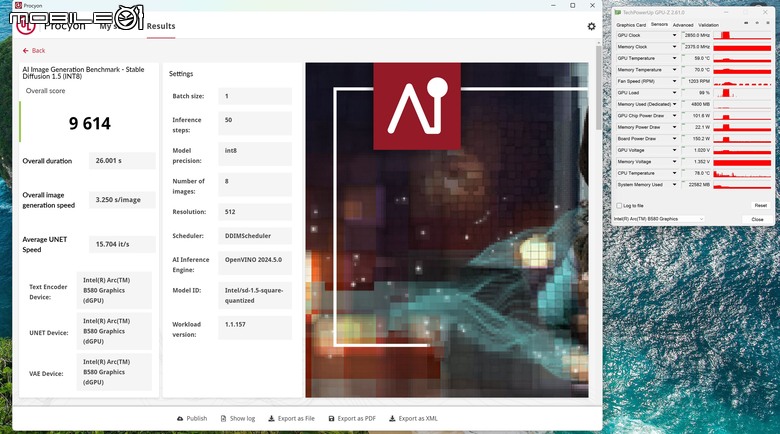Click overall duration value 26.001 s

(x=122, y=161)
